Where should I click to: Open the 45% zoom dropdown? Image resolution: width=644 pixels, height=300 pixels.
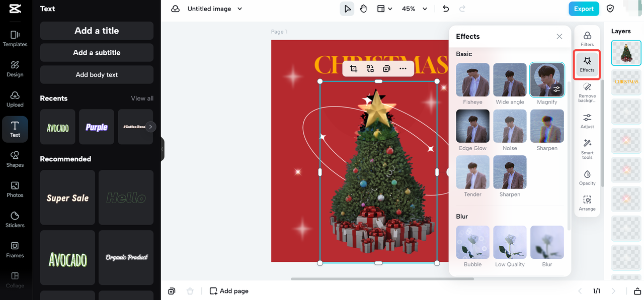coord(414,9)
